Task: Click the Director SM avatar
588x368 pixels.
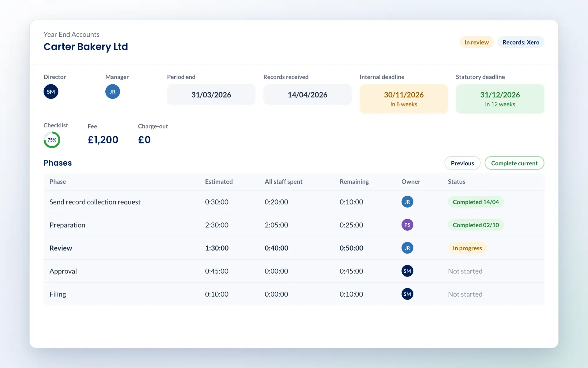Action: pos(51,92)
